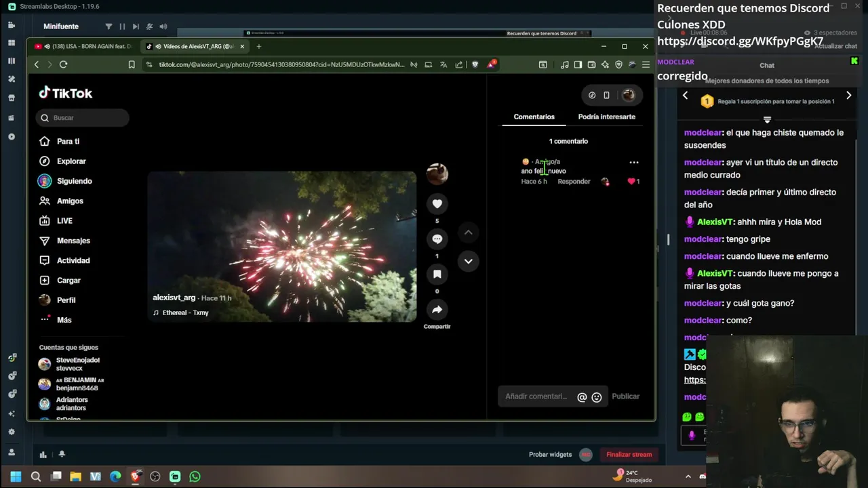Click Finalizar stream in Streamlabs
This screenshot has height=488, width=868.
[629, 455]
